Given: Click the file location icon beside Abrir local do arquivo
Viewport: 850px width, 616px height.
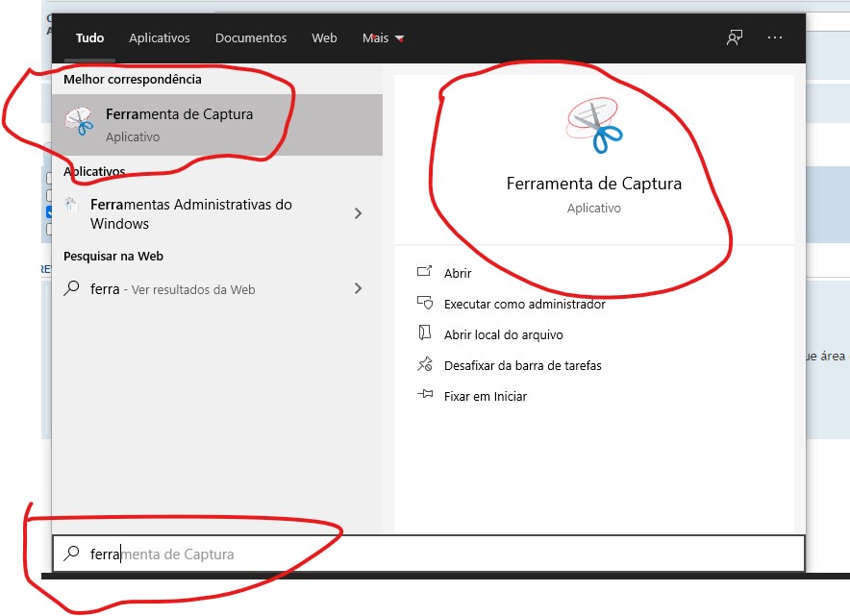Looking at the screenshot, I should pyautogui.click(x=424, y=333).
